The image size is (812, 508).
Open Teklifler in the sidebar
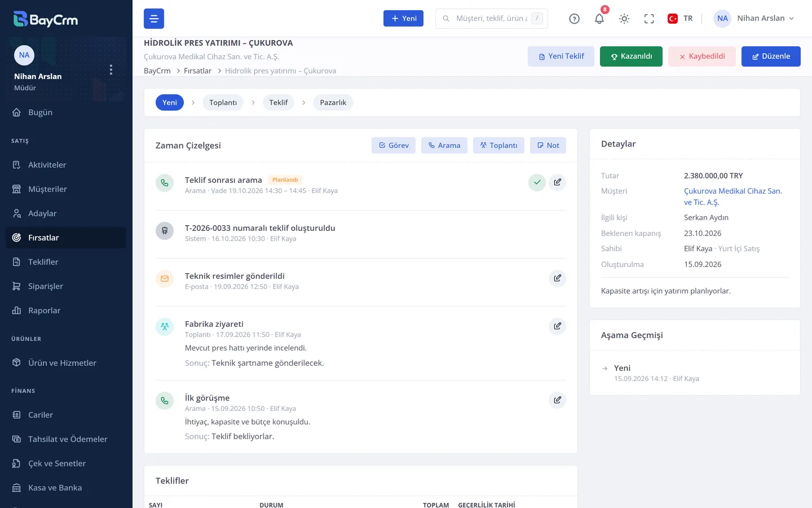[66, 262]
